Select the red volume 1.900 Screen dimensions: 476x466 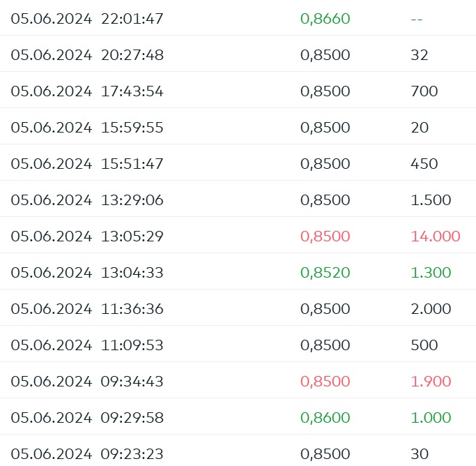431,382
